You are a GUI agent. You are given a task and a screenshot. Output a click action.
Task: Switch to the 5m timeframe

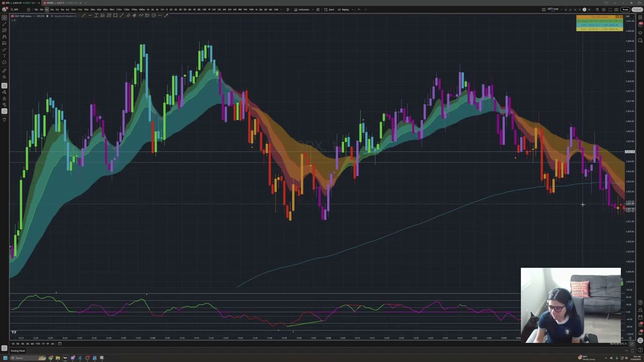pyautogui.click(x=62, y=10)
